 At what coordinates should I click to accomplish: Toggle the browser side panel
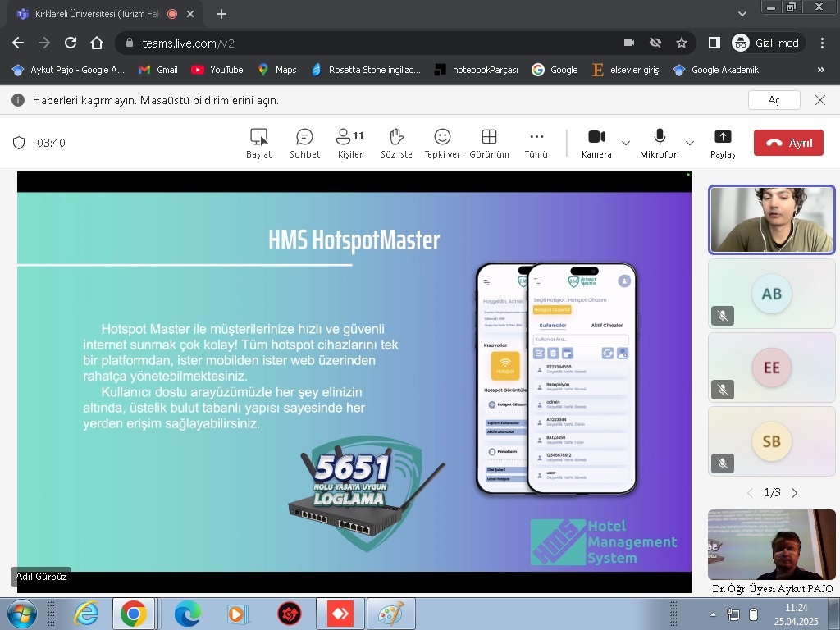click(714, 43)
